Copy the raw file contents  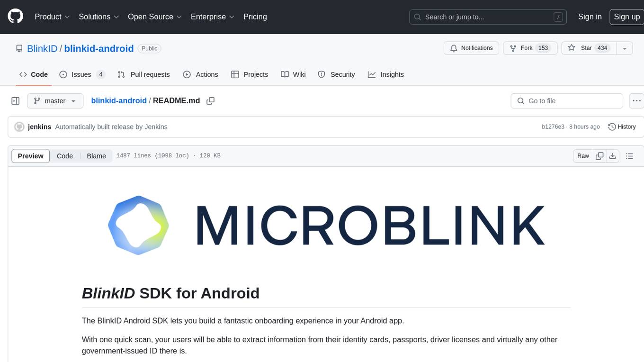(599, 156)
